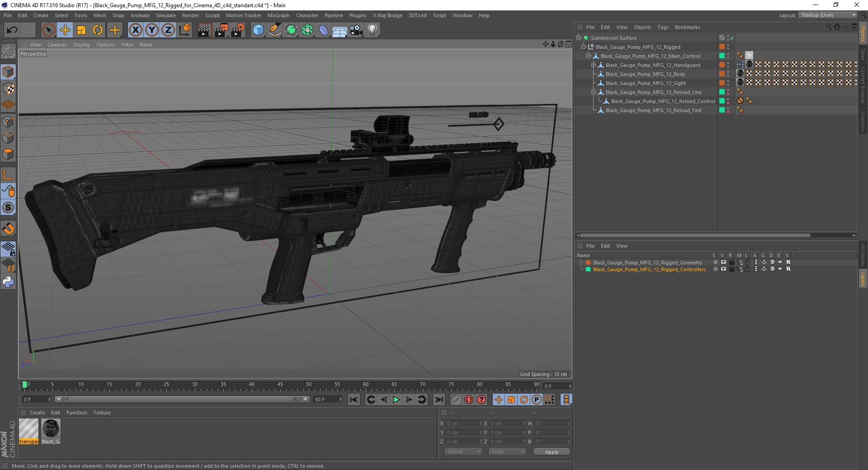This screenshot has height=470, width=868.
Task: Open the MoGraph menu
Action: pyautogui.click(x=278, y=15)
